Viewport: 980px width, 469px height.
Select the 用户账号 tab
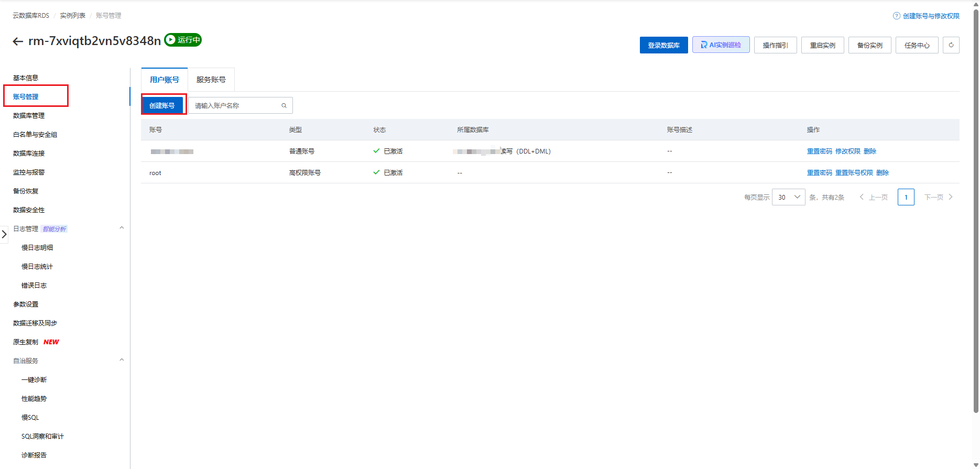(164, 80)
